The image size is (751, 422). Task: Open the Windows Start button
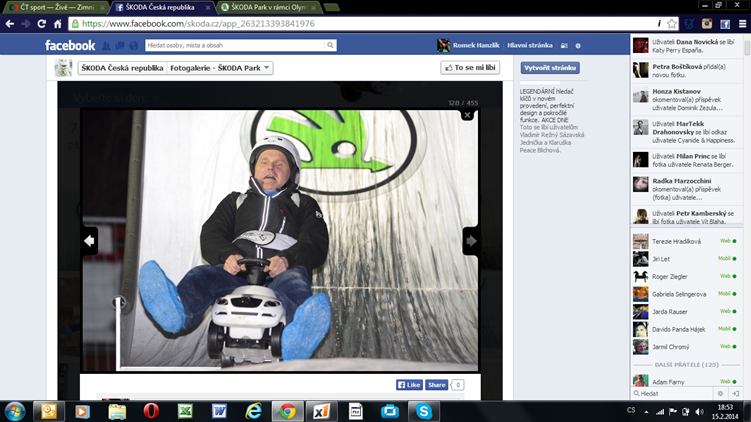click(15, 411)
